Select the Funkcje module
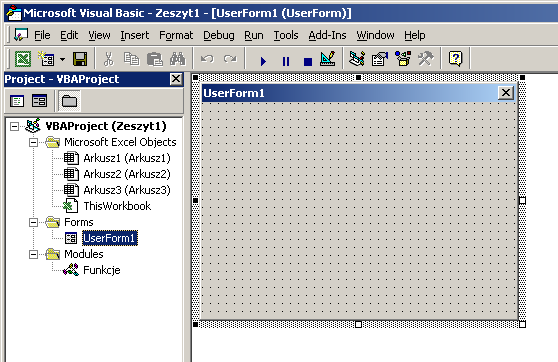Viewport: 558px width, 362px height. click(102, 271)
